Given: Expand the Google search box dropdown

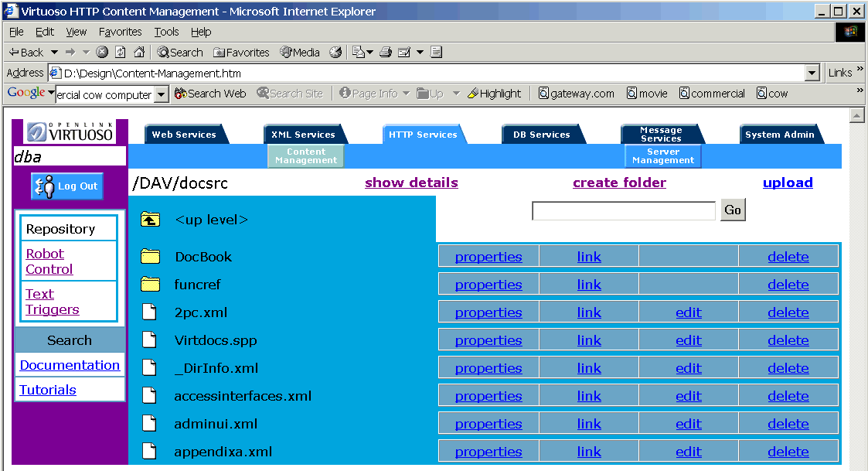Looking at the screenshot, I should pos(161,94).
